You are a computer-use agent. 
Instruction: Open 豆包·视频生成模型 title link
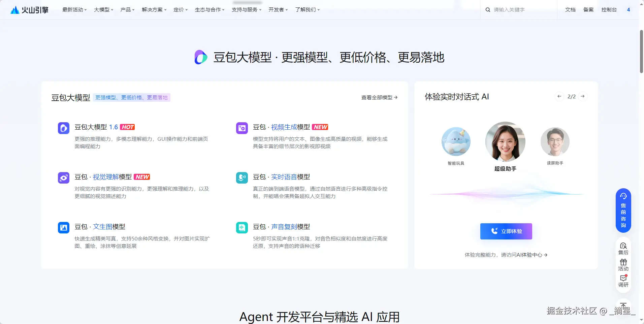coord(281,127)
